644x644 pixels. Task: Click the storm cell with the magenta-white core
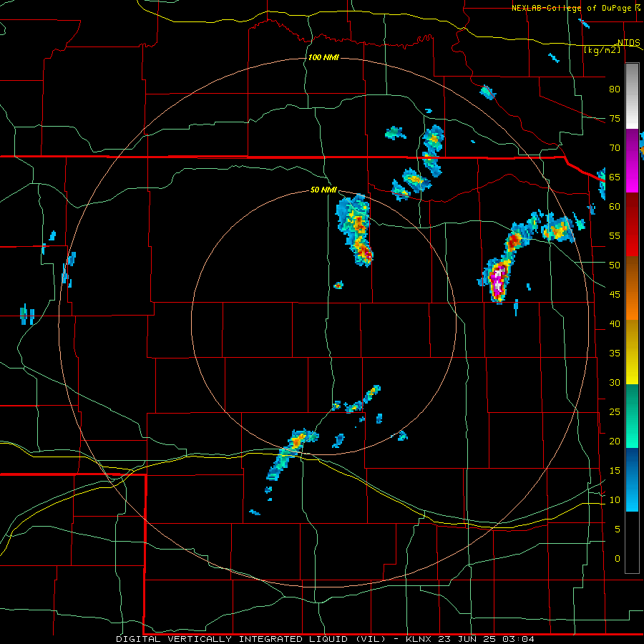[498, 280]
